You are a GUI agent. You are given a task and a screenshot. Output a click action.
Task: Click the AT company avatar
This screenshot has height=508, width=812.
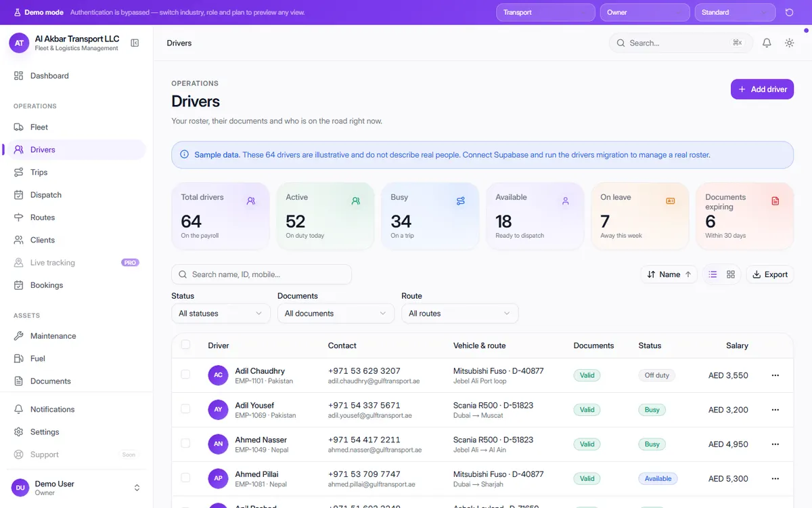point(19,43)
